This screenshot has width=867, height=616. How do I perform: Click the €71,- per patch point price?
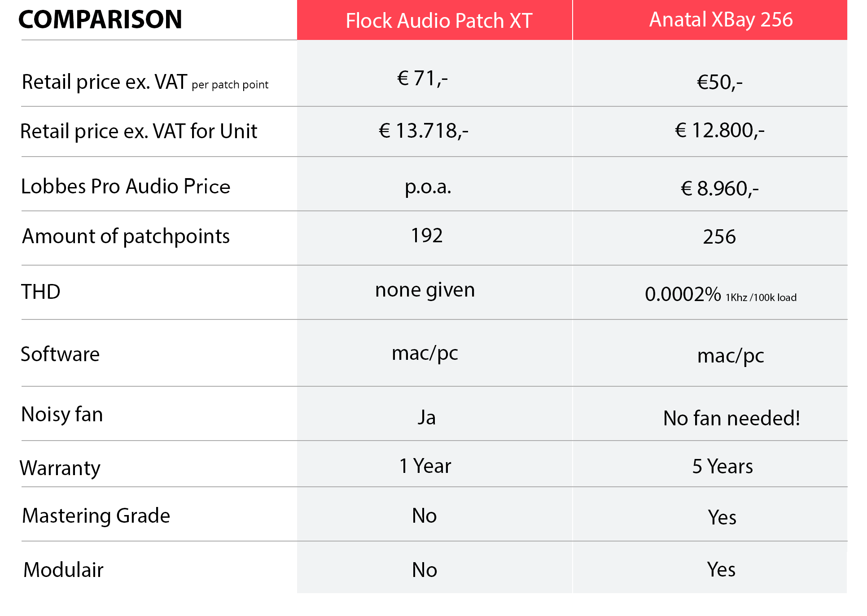422,79
